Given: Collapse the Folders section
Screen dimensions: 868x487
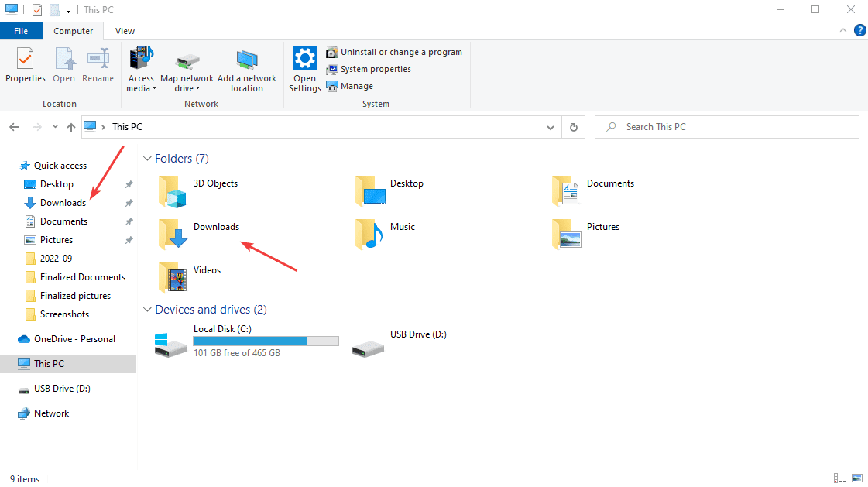Looking at the screenshot, I should tap(147, 158).
